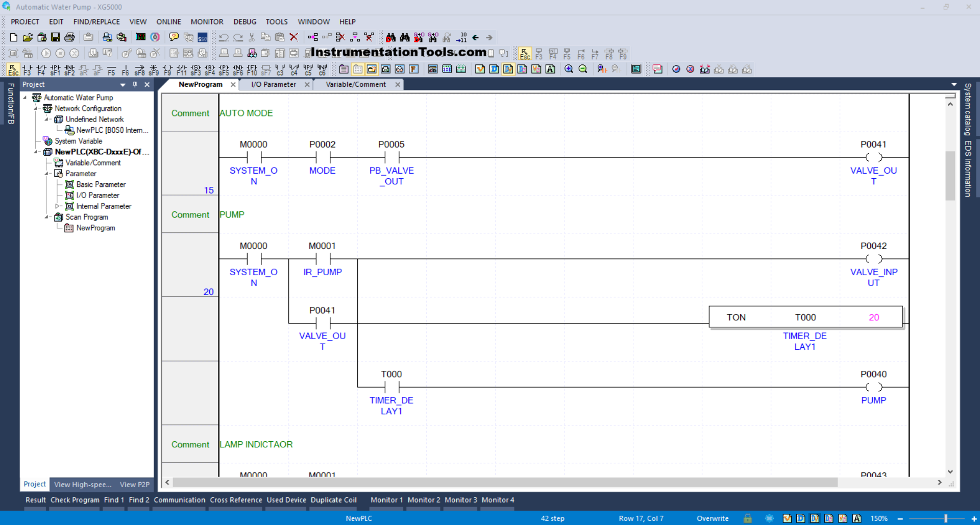Viewport: 980px width, 525px height.
Task: Expand the Internal Parameter node
Action: 57,206
